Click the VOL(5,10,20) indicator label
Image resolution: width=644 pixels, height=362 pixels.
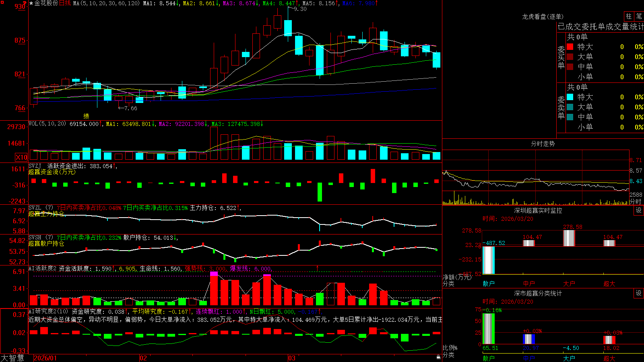[47, 124]
